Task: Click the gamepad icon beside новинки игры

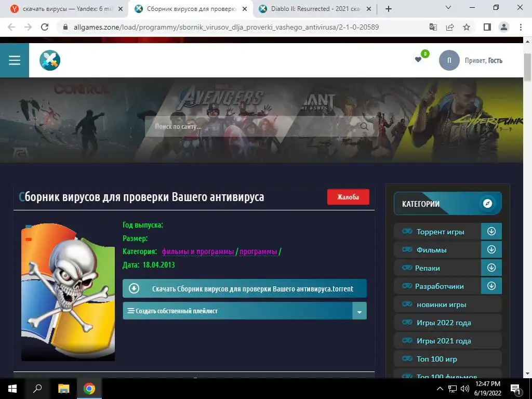Action: [x=407, y=304]
